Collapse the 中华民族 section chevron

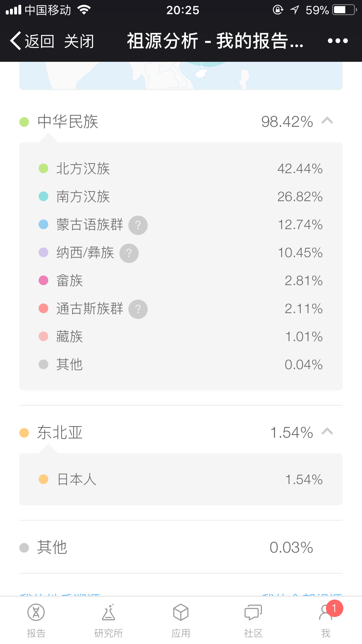point(327,121)
